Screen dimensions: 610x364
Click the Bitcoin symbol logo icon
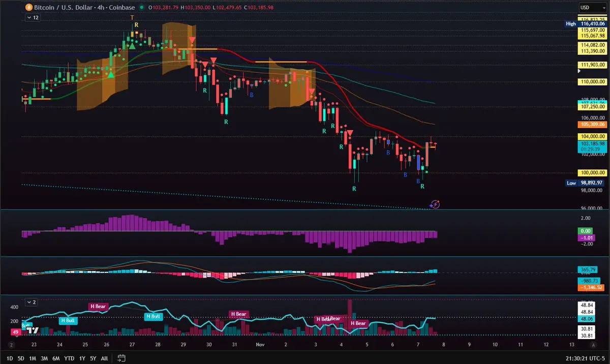click(x=29, y=8)
